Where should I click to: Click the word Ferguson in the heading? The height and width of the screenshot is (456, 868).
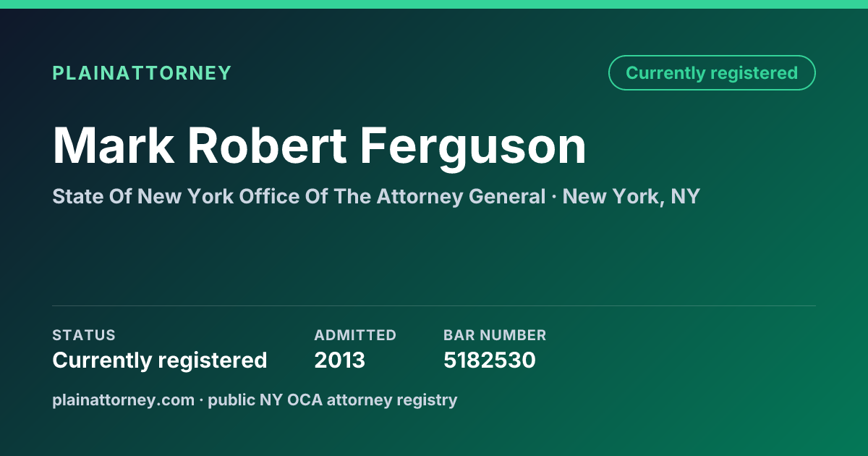(473, 147)
